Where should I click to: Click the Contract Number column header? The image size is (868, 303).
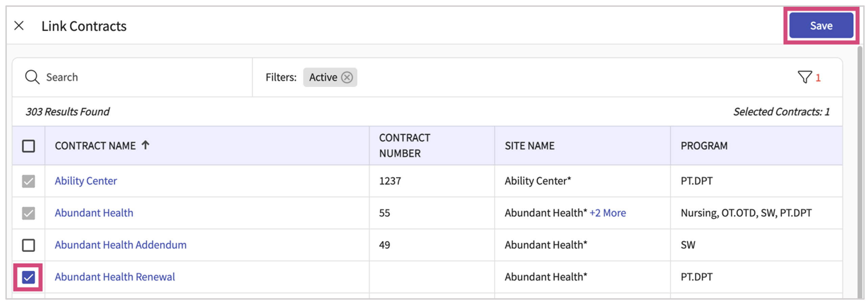(x=405, y=146)
